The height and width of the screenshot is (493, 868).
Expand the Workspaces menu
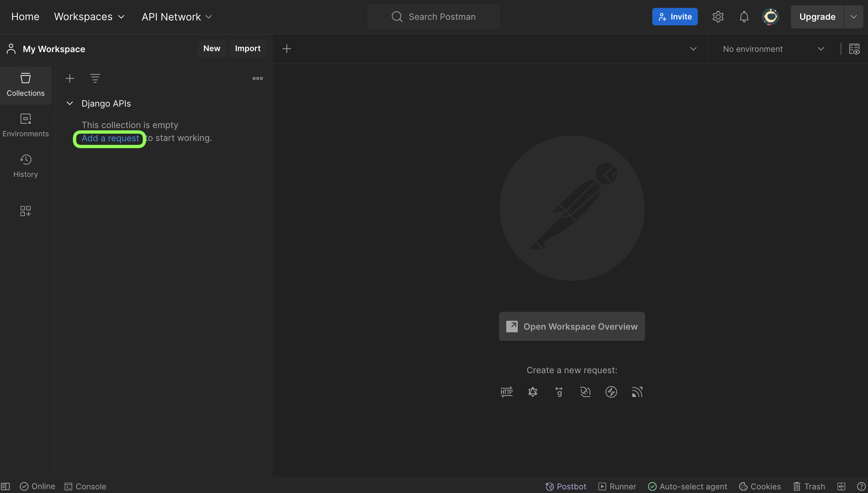[x=89, y=16]
